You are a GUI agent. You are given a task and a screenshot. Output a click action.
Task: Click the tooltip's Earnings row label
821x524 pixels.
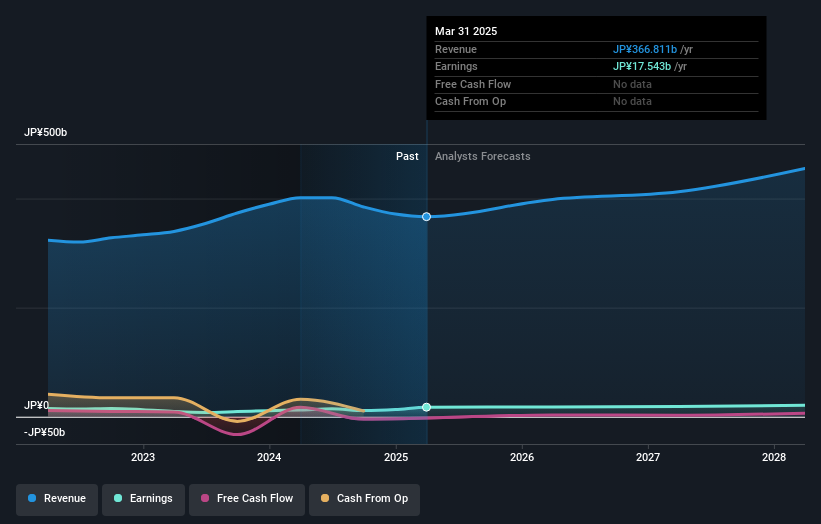[456, 66]
